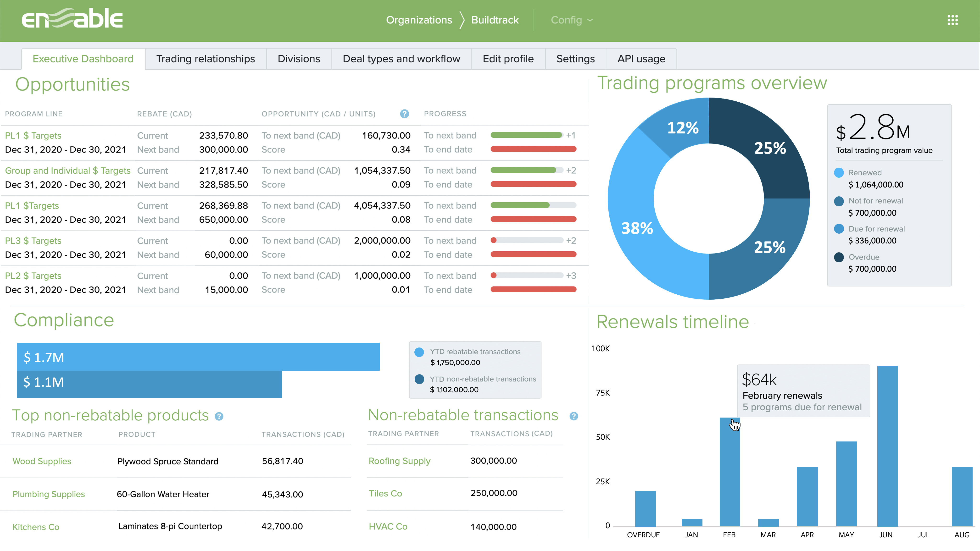The image size is (980, 551).
Task: Click help icon beside Top non-rebatable products
Action: (219, 416)
